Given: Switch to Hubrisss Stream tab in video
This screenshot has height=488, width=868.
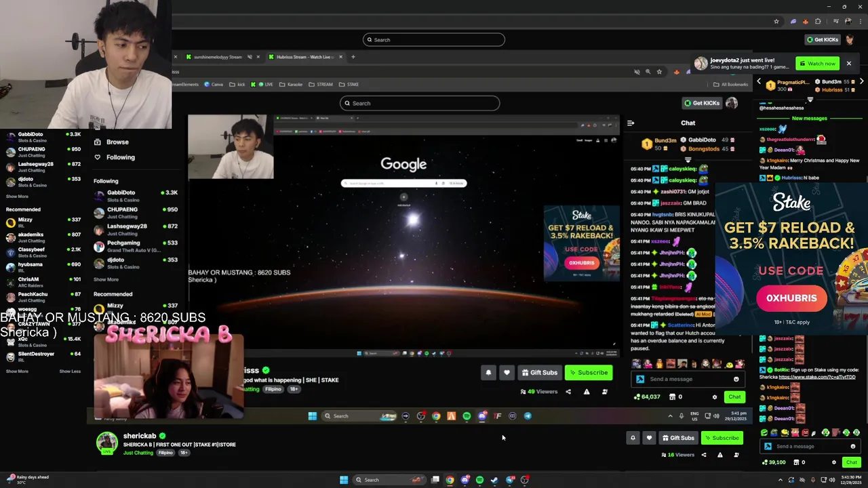Looking at the screenshot, I should tap(305, 57).
